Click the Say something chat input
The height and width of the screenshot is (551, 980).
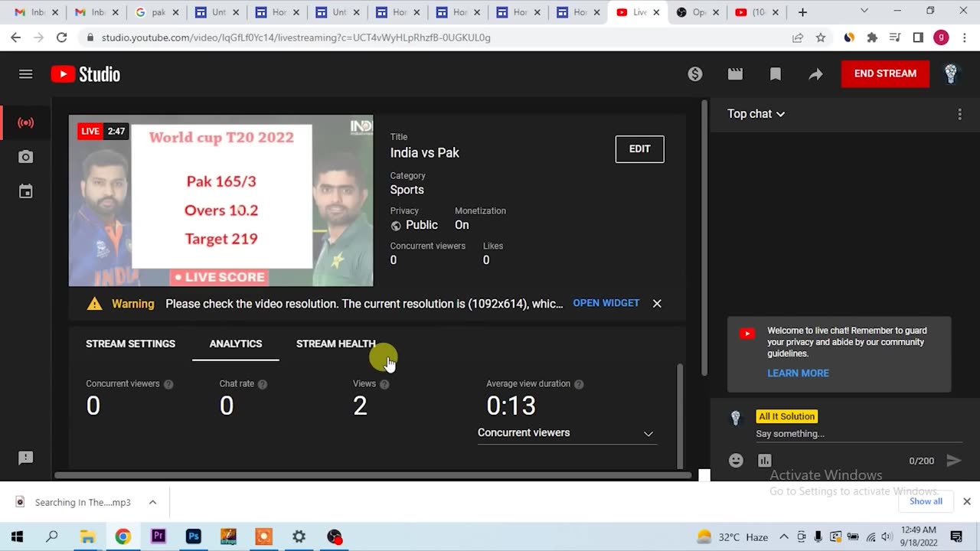click(858, 434)
